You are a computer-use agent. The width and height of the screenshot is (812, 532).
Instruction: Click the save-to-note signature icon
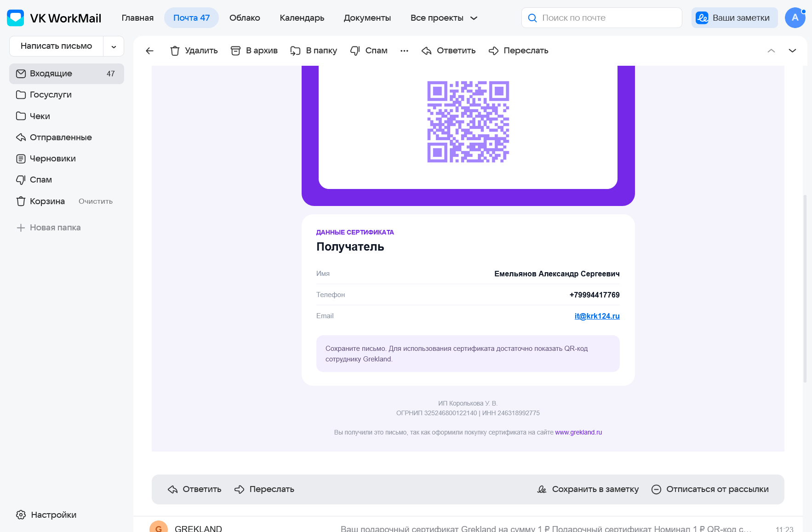(542, 490)
